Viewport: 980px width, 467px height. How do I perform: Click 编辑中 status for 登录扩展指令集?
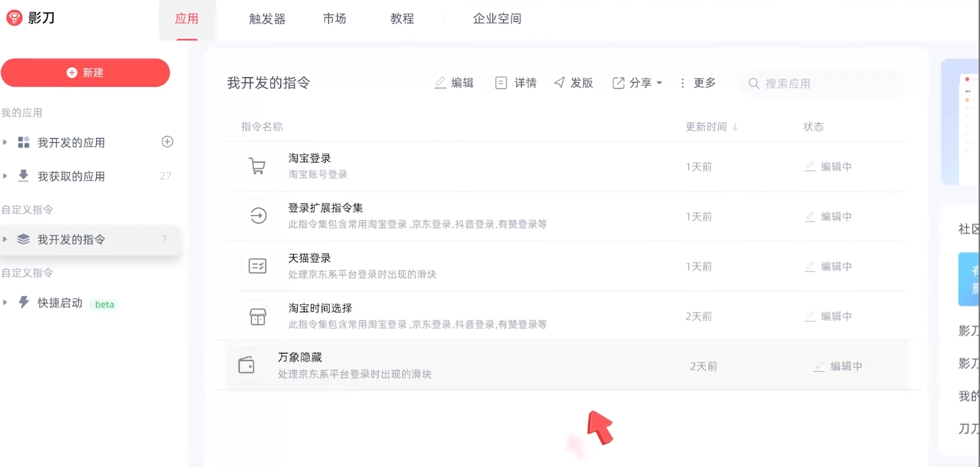point(828,217)
